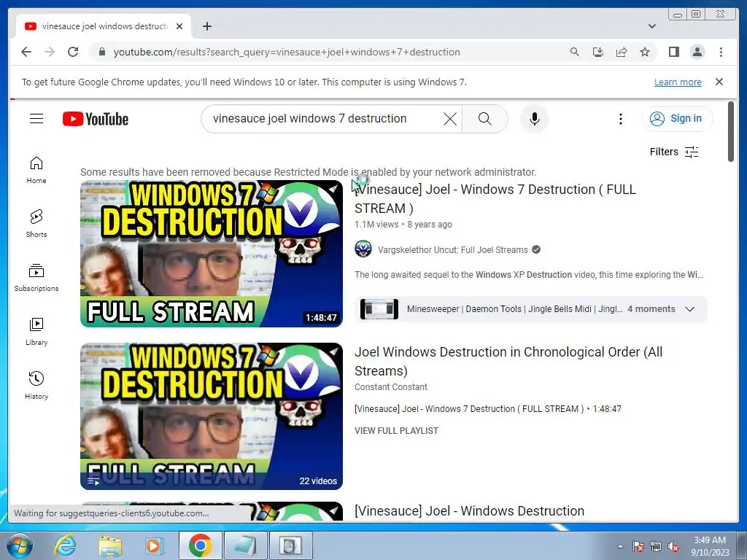Click the Sign in button
Image resolution: width=747 pixels, height=560 pixels.
point(677,119)
